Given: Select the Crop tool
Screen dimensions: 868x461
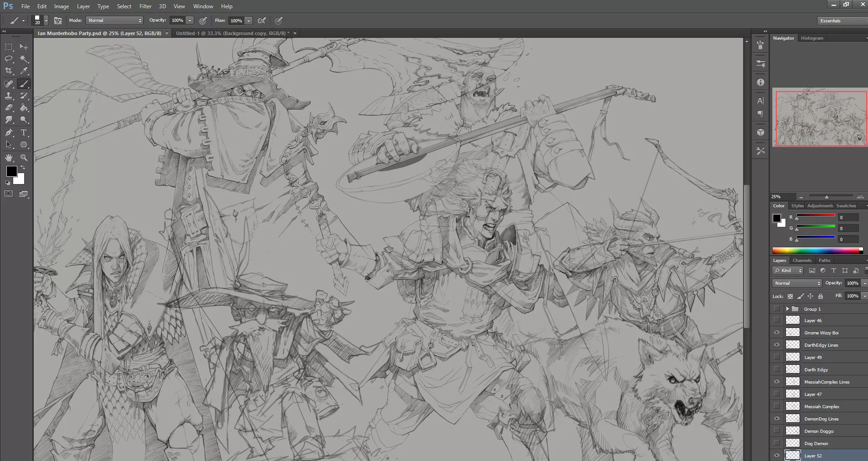Looking at the screenshot, I should click(x=9, y=71).
